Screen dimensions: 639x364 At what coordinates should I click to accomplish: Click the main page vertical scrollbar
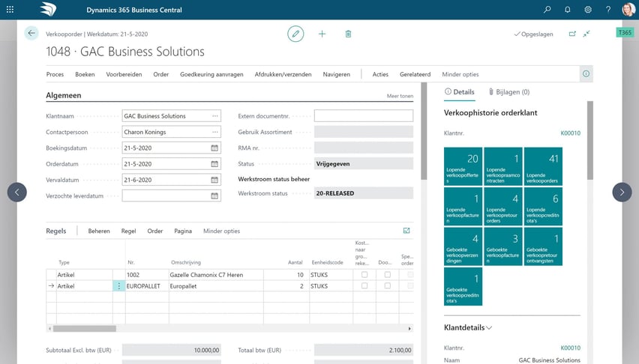(x=424, y=131)
